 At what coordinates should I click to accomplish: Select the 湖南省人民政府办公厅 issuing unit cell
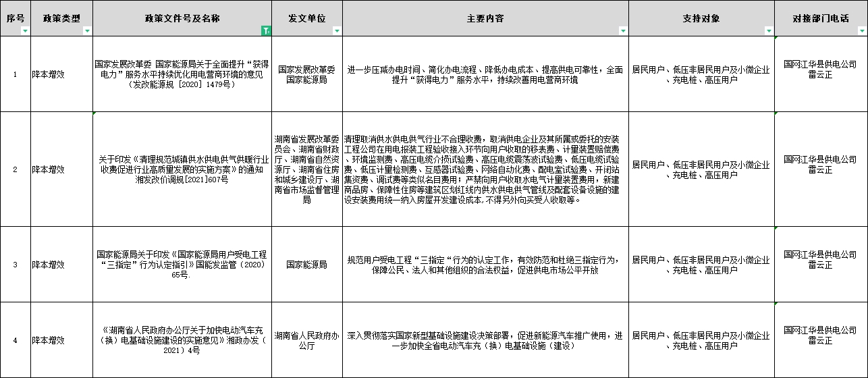click(306, 340)
